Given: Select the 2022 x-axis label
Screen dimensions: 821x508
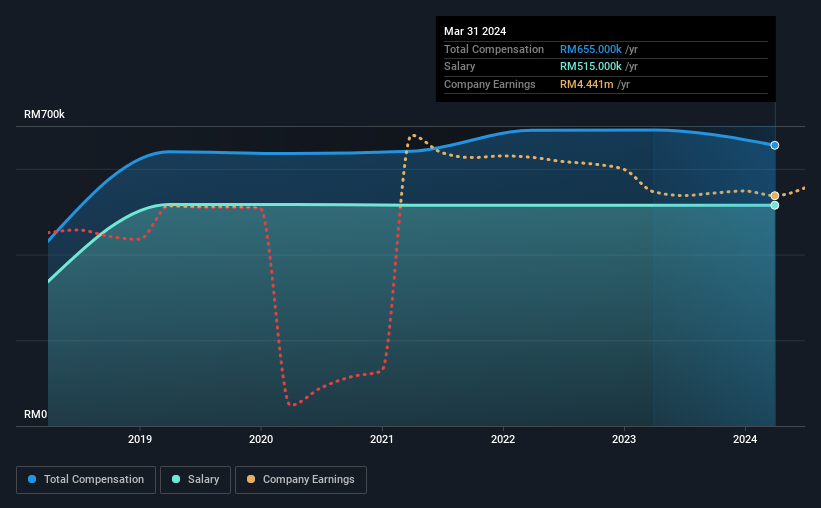Looking at the screenshot, I should pos(503,439).
